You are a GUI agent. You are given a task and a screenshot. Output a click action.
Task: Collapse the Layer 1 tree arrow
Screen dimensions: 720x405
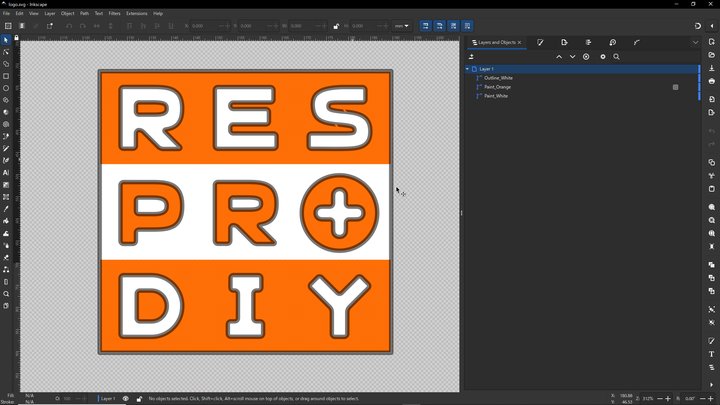467,69
